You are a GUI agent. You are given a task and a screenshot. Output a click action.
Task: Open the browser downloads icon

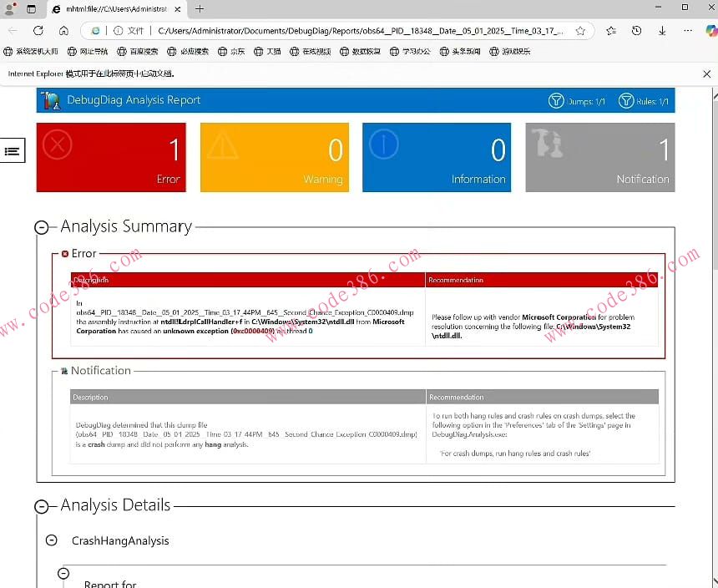(662, 31)
